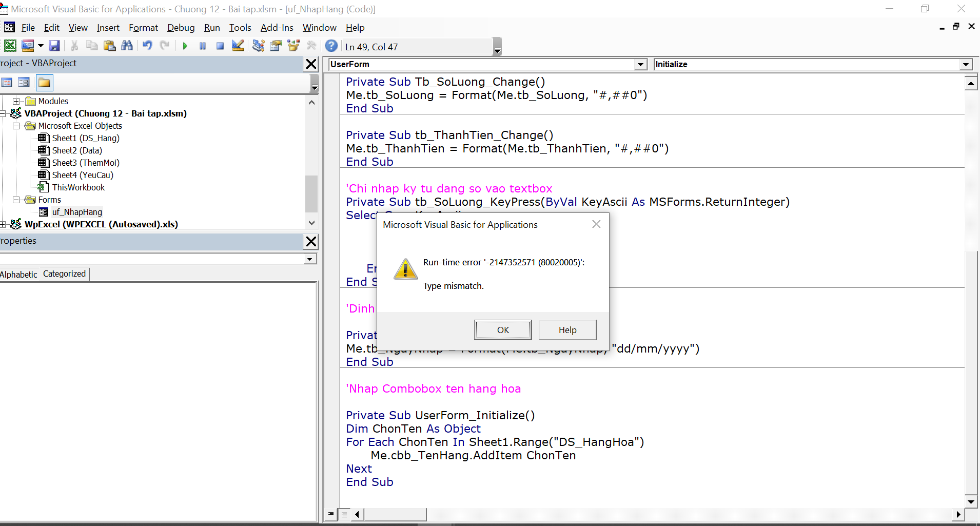Open the Insert UserForm dropdown arrow

point(41,46)
